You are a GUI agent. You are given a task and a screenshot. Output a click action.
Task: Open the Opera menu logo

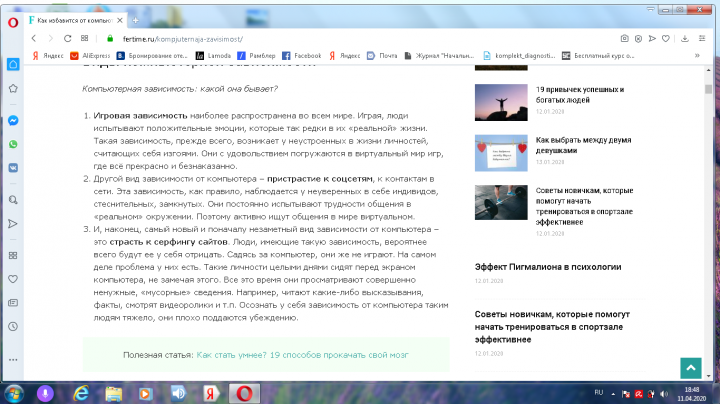[13, 22]
